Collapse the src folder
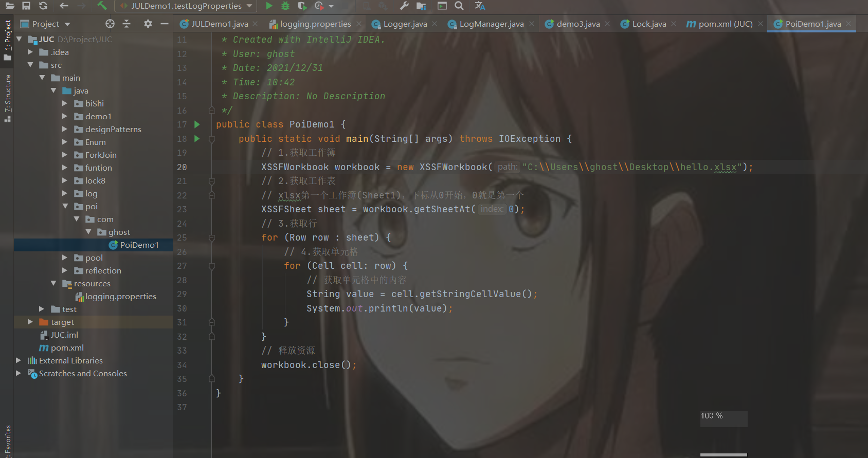The width and height of the screenshot is (868, 458). point(30,65)
